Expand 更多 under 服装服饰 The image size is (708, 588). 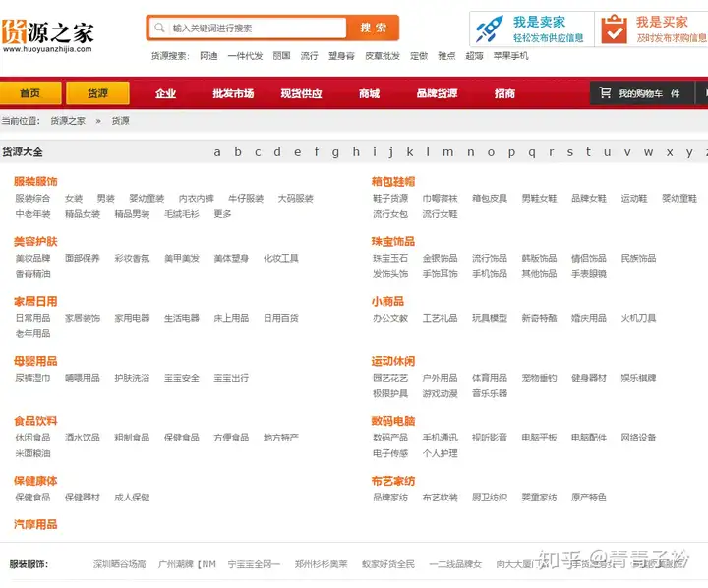click(222, 214)
